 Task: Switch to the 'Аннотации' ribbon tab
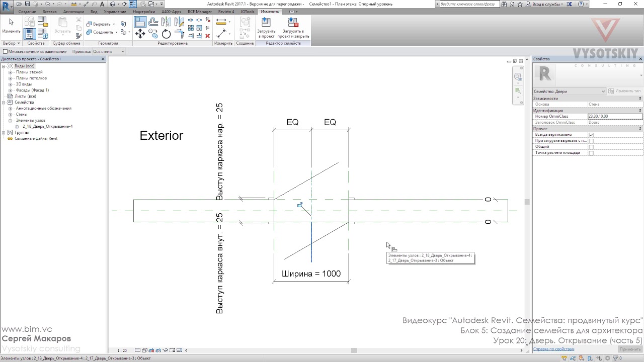tap(73, 12)
